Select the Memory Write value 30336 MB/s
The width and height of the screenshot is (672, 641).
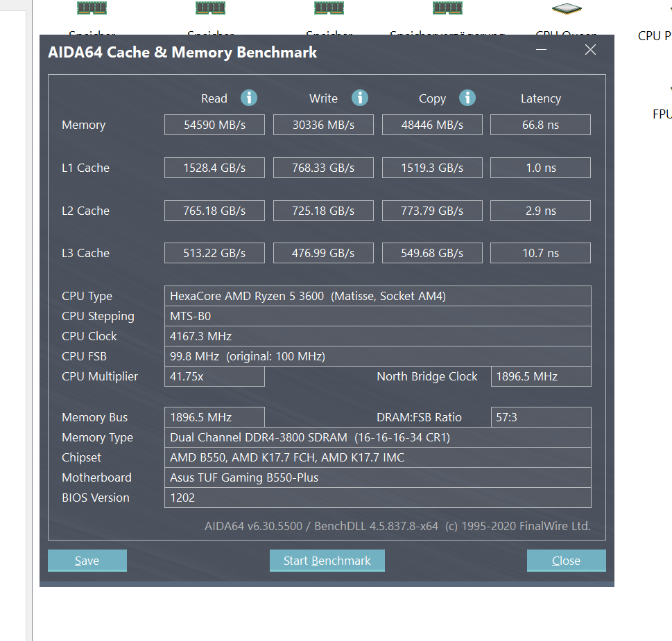point(323,125)
